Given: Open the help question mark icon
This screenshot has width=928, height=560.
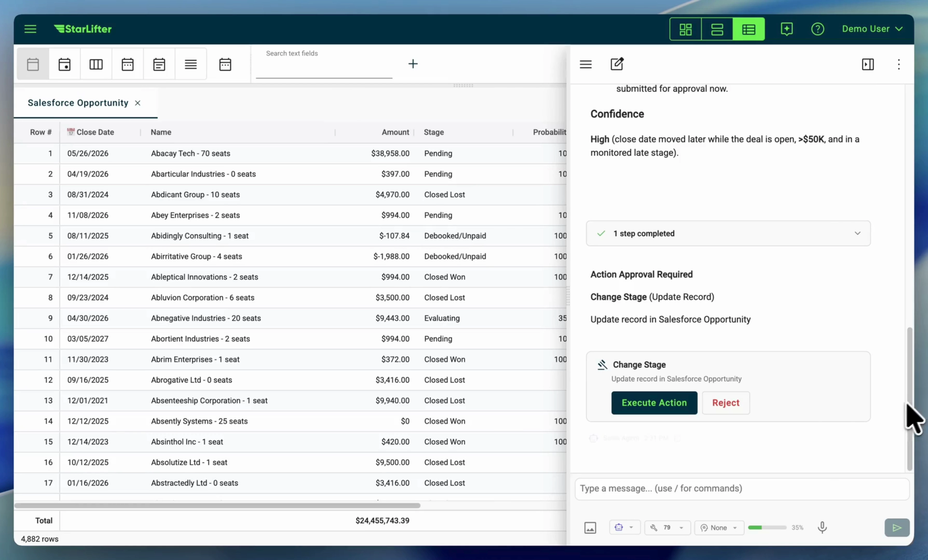Looking at the screenshot, I should click(817, 29).
